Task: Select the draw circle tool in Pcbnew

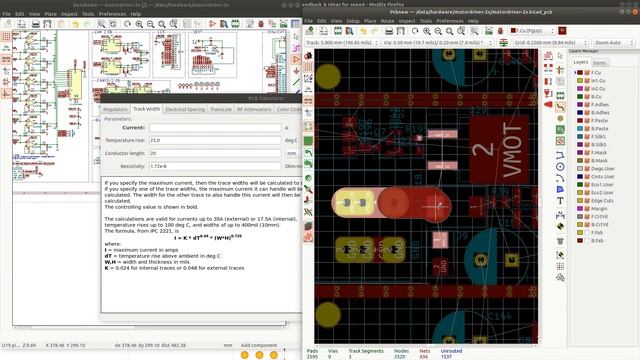Action: (x=560, y=167)
